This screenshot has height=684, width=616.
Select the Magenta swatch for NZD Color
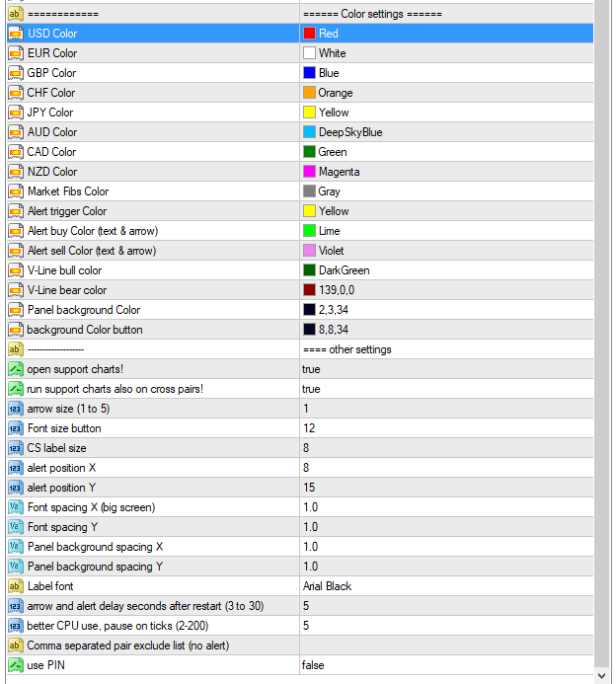pos(309,172)
